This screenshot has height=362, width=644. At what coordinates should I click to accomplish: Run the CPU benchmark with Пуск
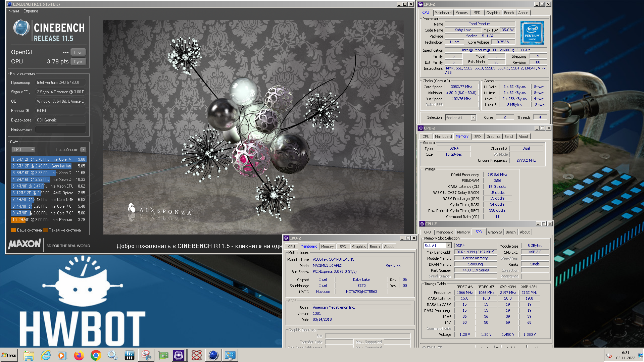78,62
